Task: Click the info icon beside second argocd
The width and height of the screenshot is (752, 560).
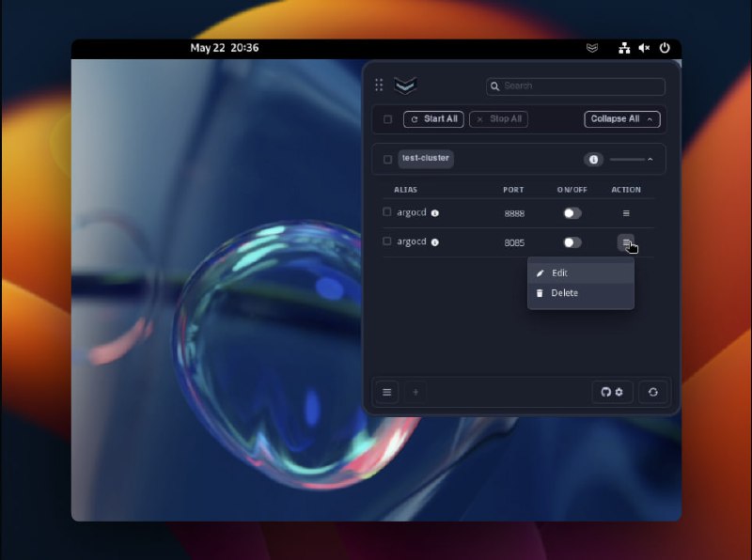Action: tap(434, 242)
